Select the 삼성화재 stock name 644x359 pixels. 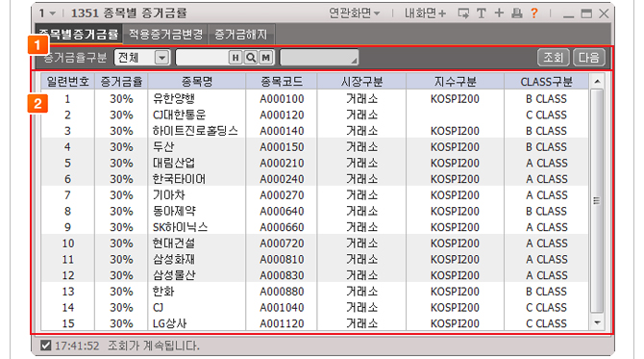tap(174, 259)
